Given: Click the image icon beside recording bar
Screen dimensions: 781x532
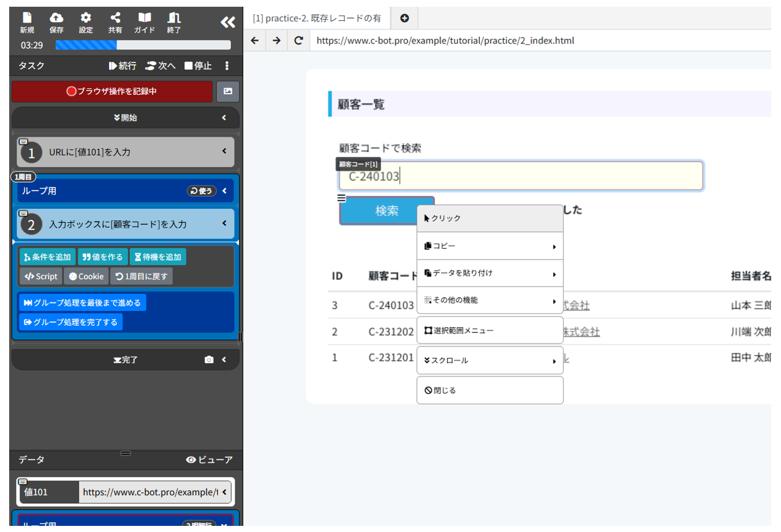Looking at the screenshot, I should 228,91.
